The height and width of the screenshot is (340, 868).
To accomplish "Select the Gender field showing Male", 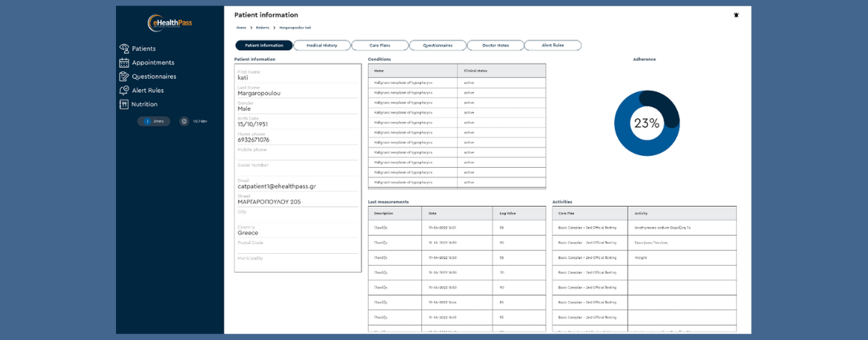I will point(298,106).
